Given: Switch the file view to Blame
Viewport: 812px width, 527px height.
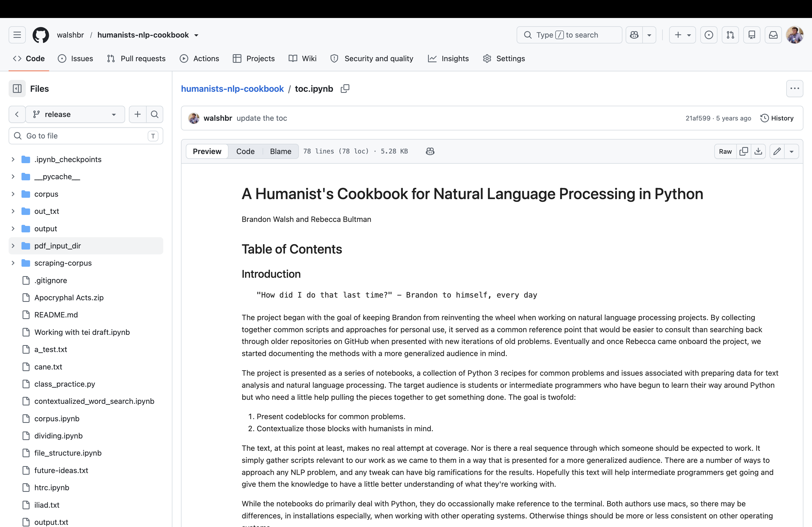Looking at the screenshot, I should (x=280, y=151).
